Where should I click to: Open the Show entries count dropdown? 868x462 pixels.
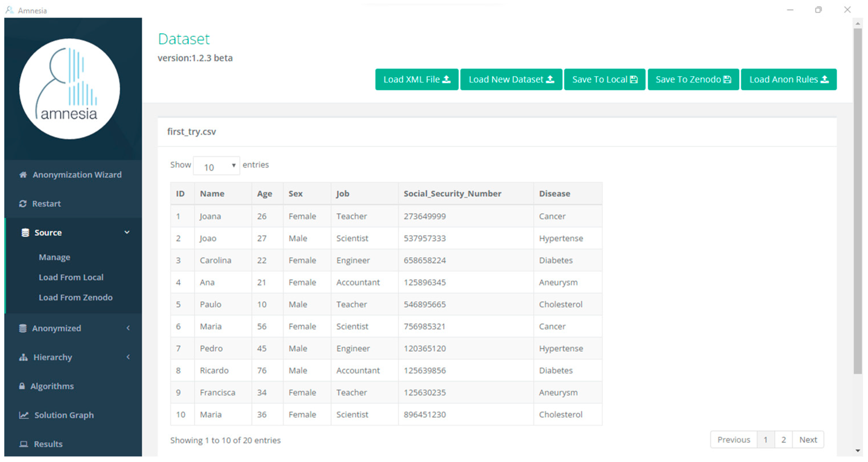(x=216, y=166)
